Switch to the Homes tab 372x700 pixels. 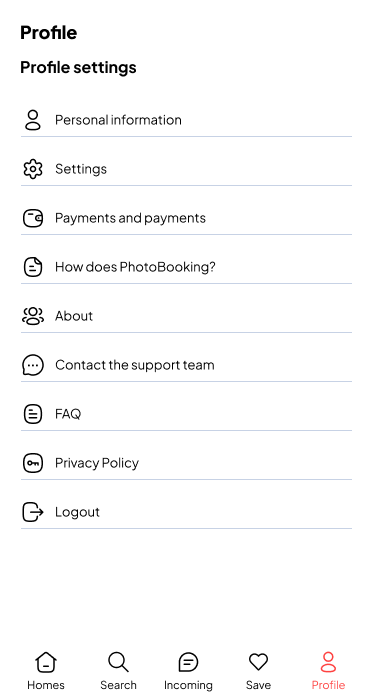point(46,671)
